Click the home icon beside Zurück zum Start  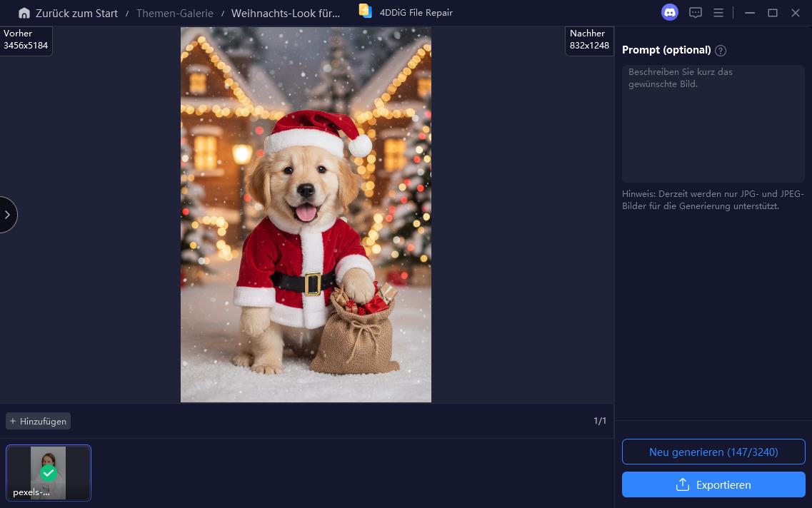(24, 13)
